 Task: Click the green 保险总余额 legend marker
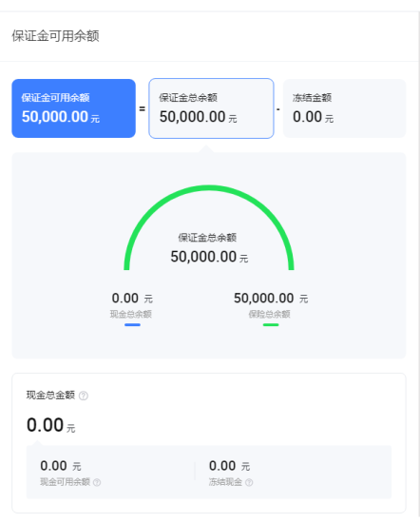point(271,325)
